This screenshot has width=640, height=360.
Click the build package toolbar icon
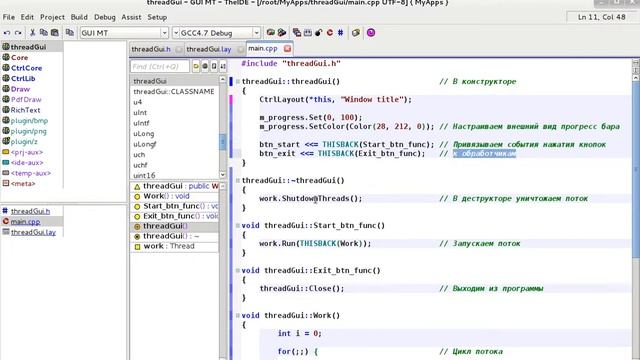(270, 33)
